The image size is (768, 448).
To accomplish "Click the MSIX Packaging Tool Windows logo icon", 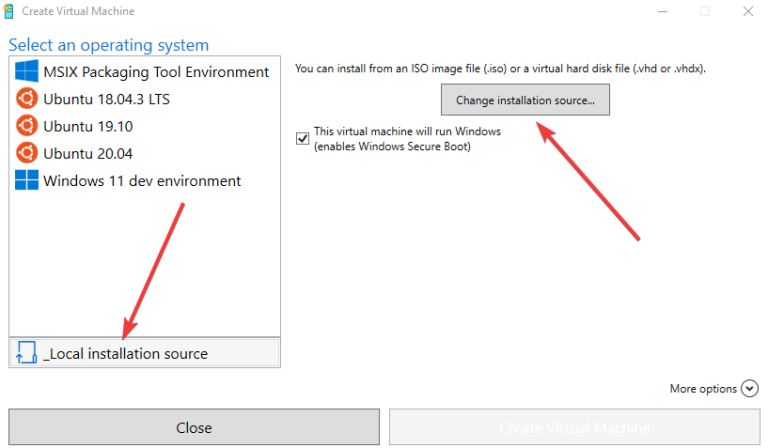I will coord(26,71).
